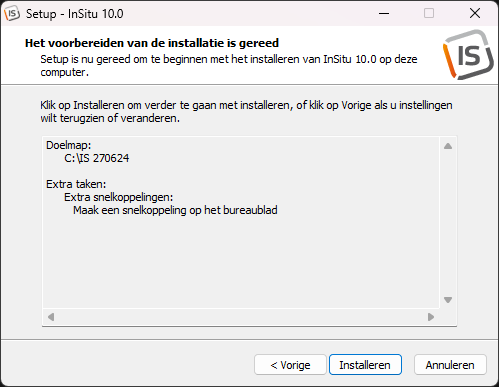Click the horizontal scrollbar track under the summary

[x=241, y=317]
